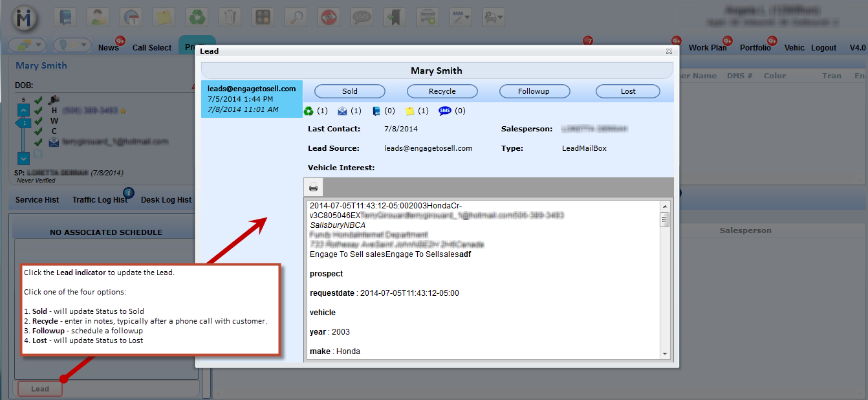
Task: Click the yellow sticky note toolbar icon
Action: [x=164, y=17]
